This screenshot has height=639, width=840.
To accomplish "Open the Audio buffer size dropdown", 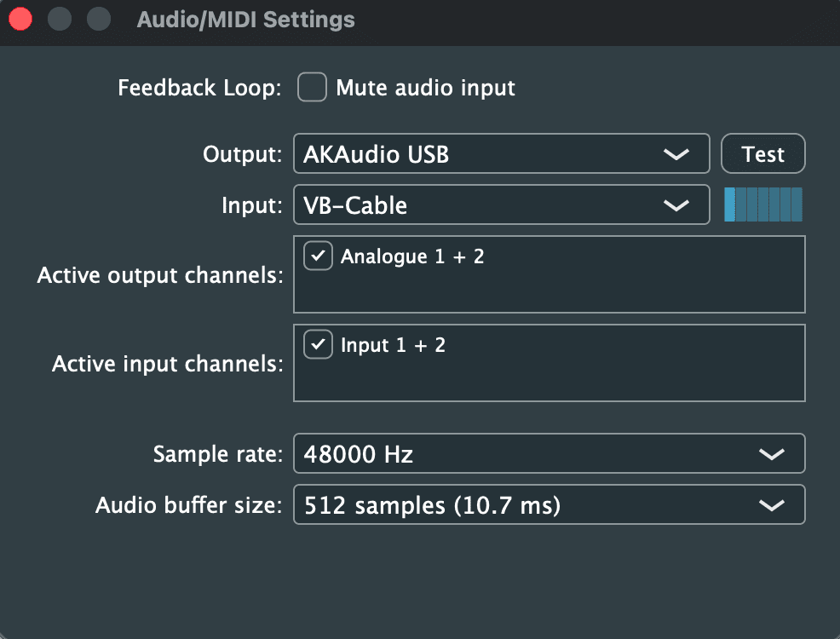I will tap(549, 504).
